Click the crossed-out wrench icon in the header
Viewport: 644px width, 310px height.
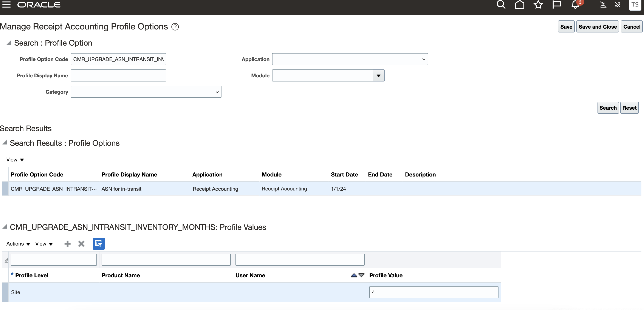pos(618,5)
